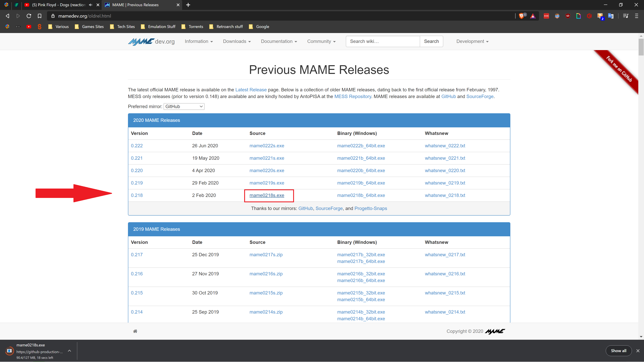This screenshot has width=644, height=362.
Task: Open version 0.220 release link
Action: tap(137, 171)
